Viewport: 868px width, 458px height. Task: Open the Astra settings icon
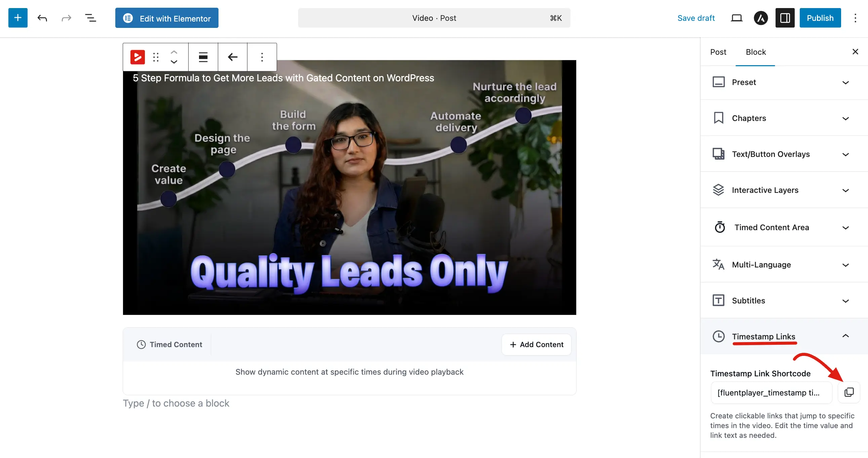pyautogui.click(x=761, y=18)
